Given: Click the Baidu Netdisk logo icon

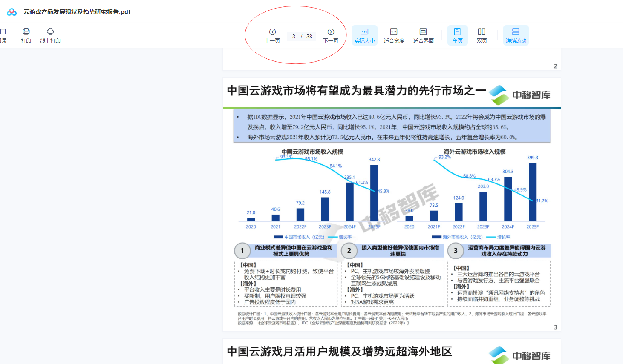Looking at the screenshot, I should pos(12,12).
